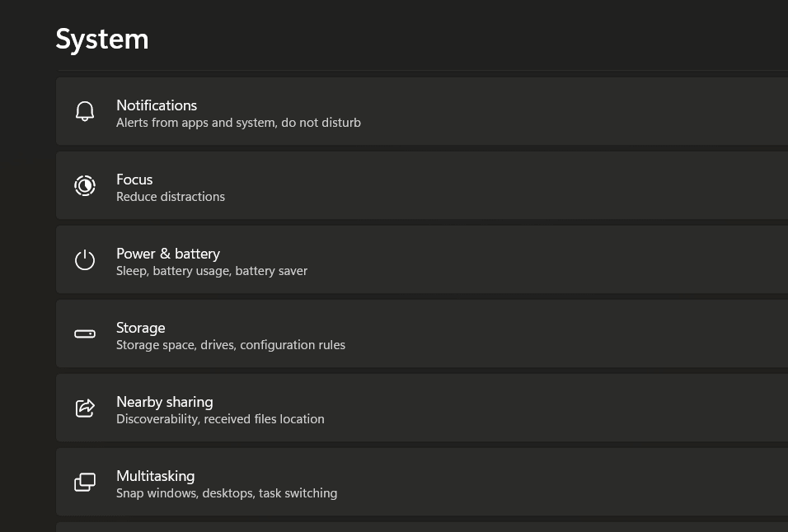Open Notifications settings
The height and width of the screenshot is (532, 788).
click(x=422, y=111)
